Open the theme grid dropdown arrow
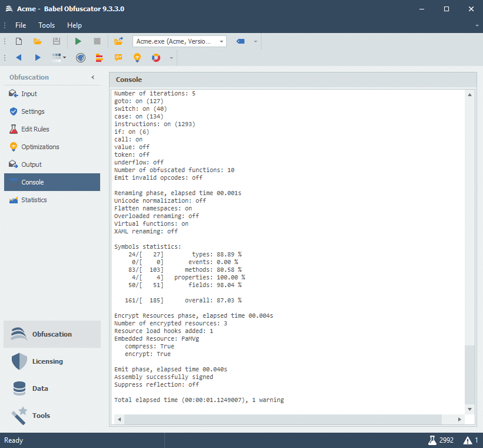This screenshot has height=448, width=483. coord(64,57)
